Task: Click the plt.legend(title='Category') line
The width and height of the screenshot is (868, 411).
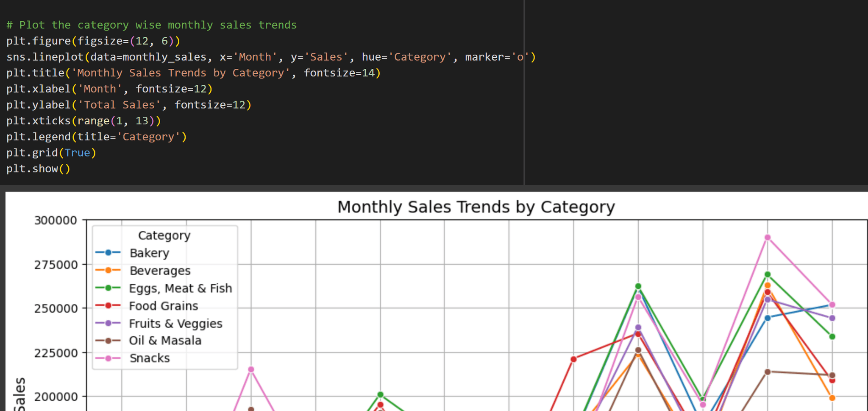Action: pyautogui.click(x=97, y=137)
